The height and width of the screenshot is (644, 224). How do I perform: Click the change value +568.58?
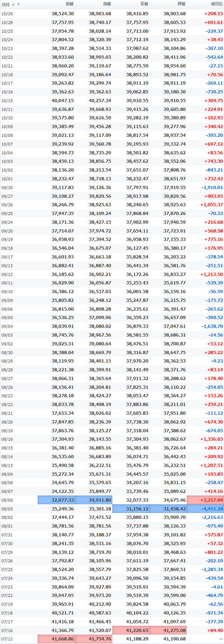click(x=213, y=232)
